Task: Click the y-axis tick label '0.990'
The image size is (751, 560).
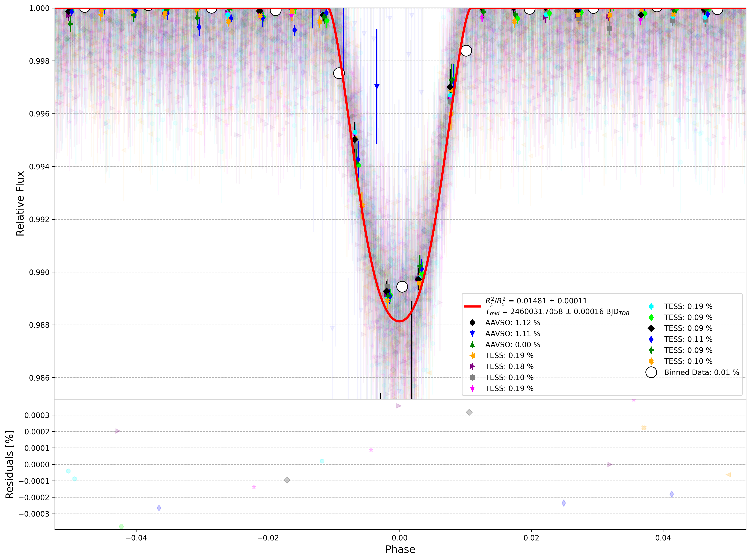Action: tap(39, 272)
